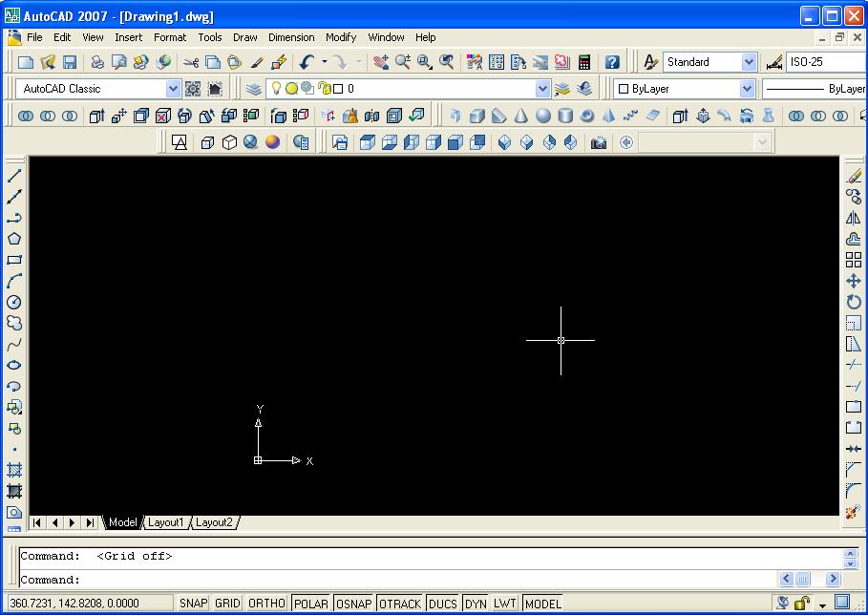This screenshot has height=615, width=868.
Task: Click the Undo arrow icon
Action: click(x=307, y=62)
